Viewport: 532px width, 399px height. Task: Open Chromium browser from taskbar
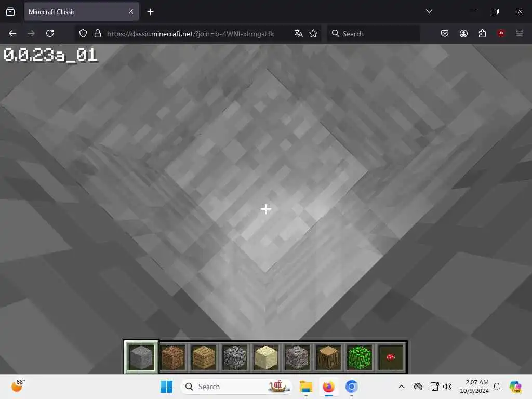coord(352,387)
